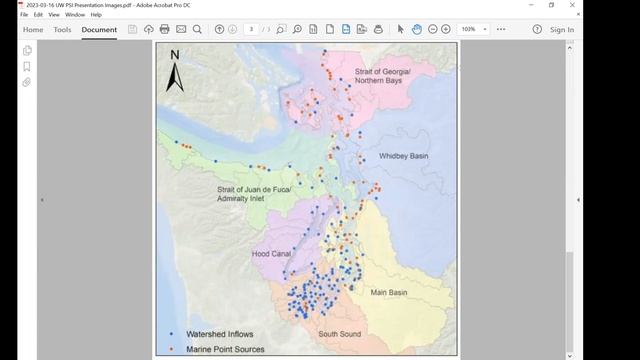640x360 pixels.
Task: Toggle the highlighted fit width scrolling icon
Action: pos(346,29)
